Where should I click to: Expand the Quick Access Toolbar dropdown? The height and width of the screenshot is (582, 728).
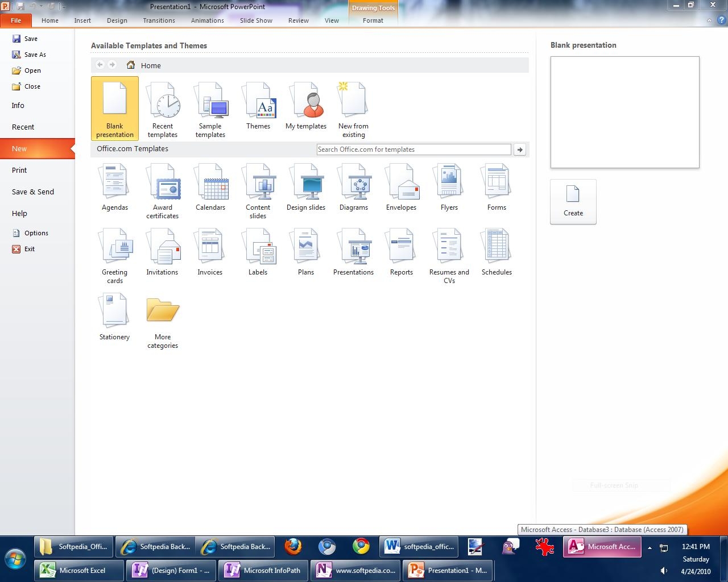(x=63, y=6)
